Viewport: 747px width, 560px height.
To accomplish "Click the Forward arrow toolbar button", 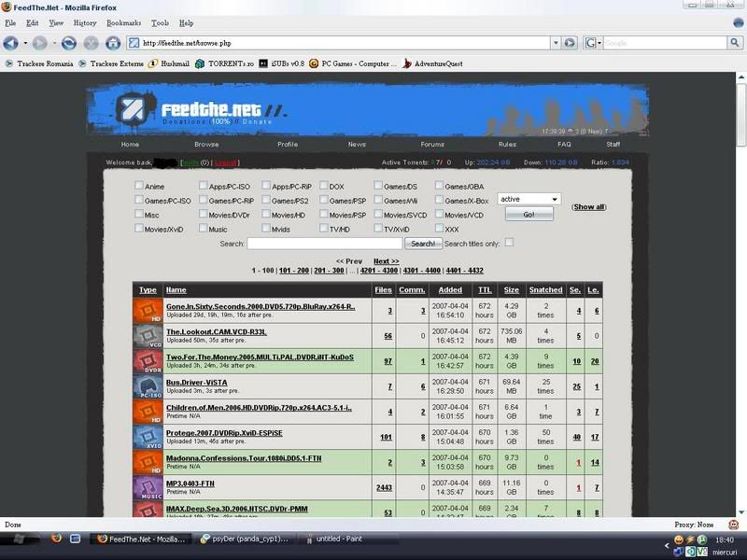I will (39, 43).
